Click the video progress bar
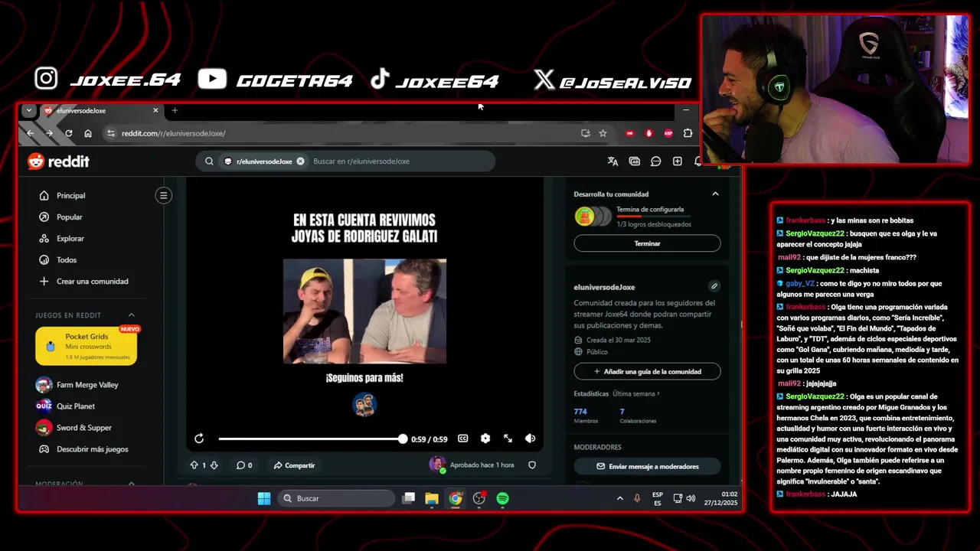 (x=311, y=439)
